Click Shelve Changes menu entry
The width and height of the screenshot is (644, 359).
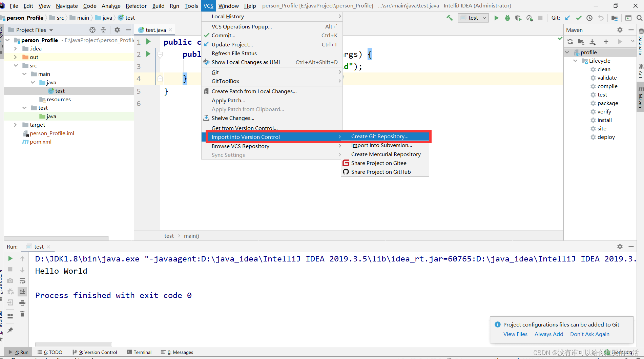click(272, 118)
